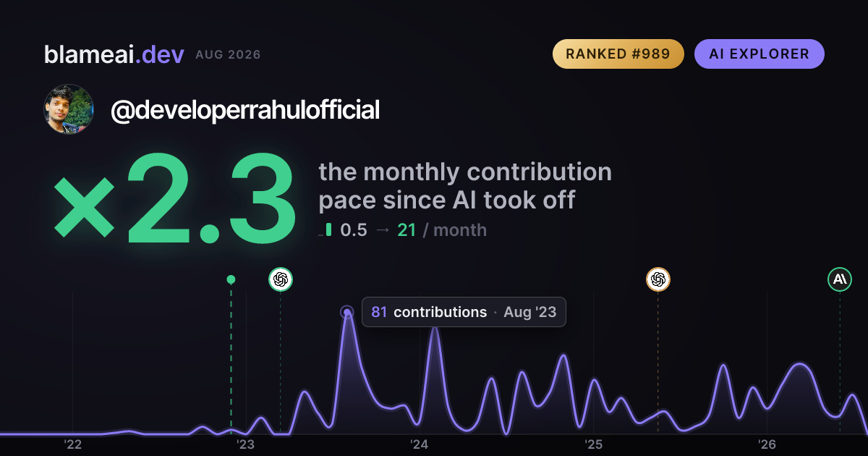Click the small green bar icon beside 0.5
Image resolution: width=868 pixels, height=456 pixels.
coord(328,230)
